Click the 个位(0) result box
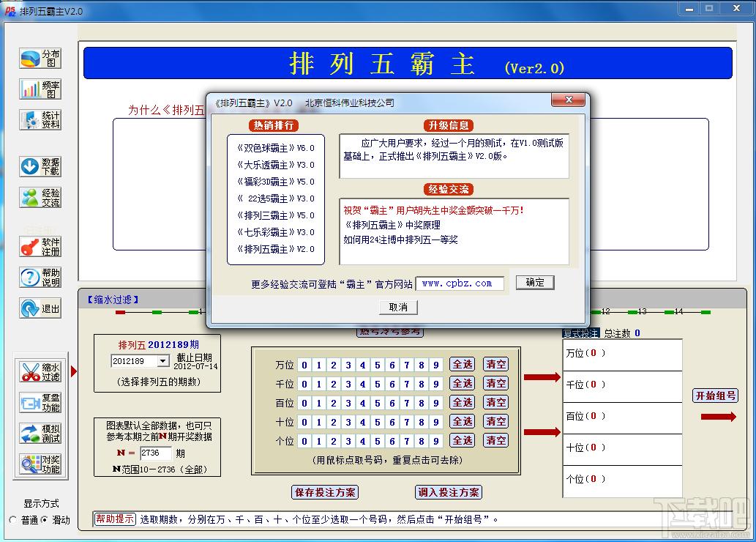 coord(622,480)
